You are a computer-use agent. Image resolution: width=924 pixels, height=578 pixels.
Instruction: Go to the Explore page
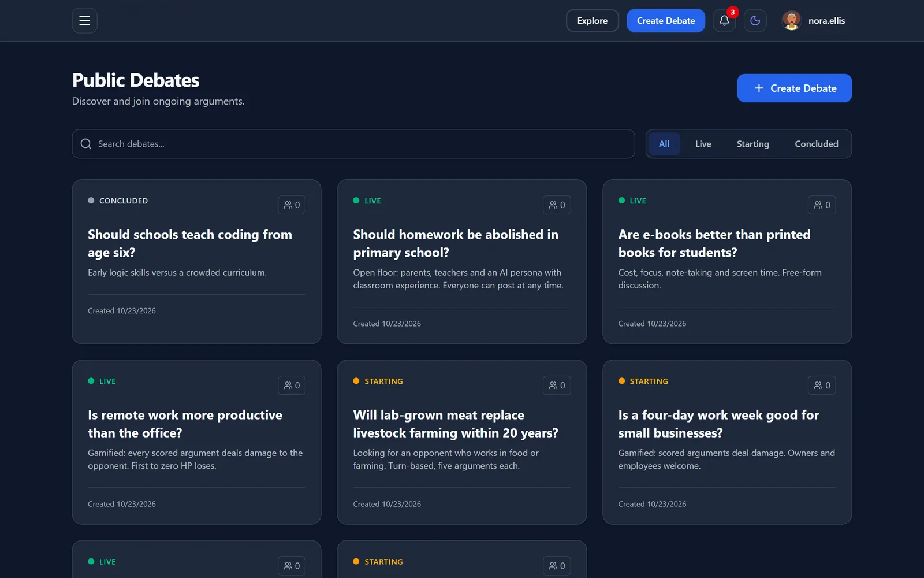tap(593, 21)
